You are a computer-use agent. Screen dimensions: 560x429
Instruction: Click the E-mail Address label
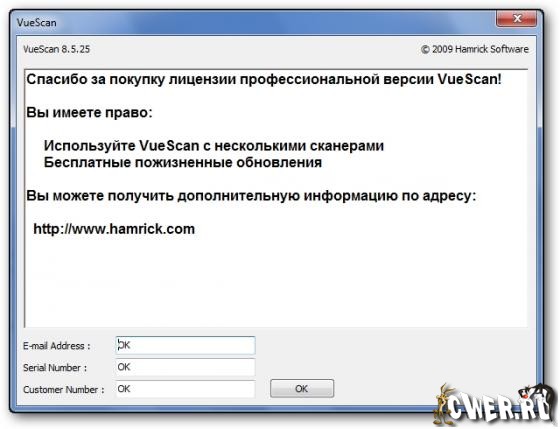click(x=56, y=346)
